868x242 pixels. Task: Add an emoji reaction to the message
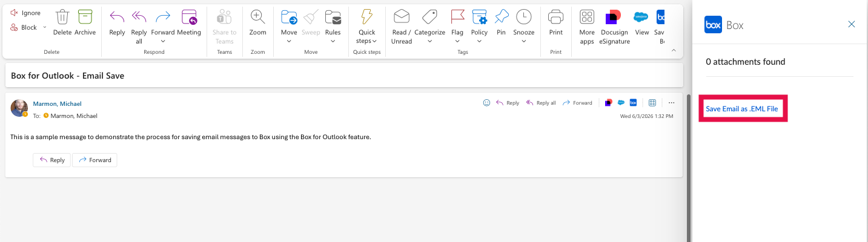click(486, 103)
